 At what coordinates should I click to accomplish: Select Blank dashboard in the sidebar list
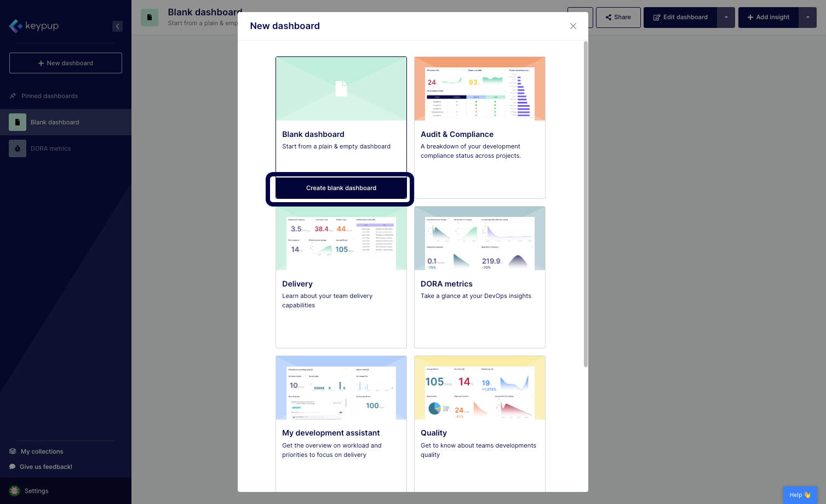[x=55, y=122]
